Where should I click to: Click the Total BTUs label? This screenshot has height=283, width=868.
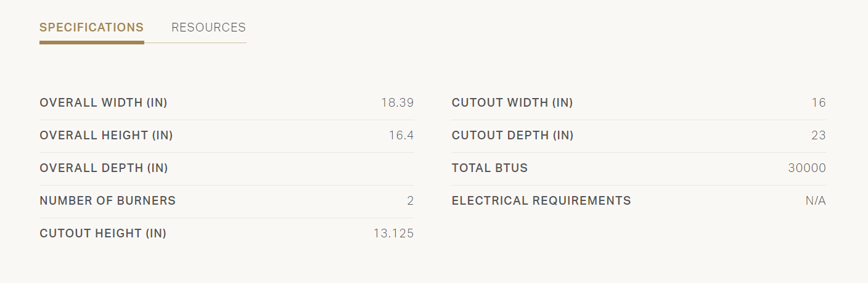(489, 168)
